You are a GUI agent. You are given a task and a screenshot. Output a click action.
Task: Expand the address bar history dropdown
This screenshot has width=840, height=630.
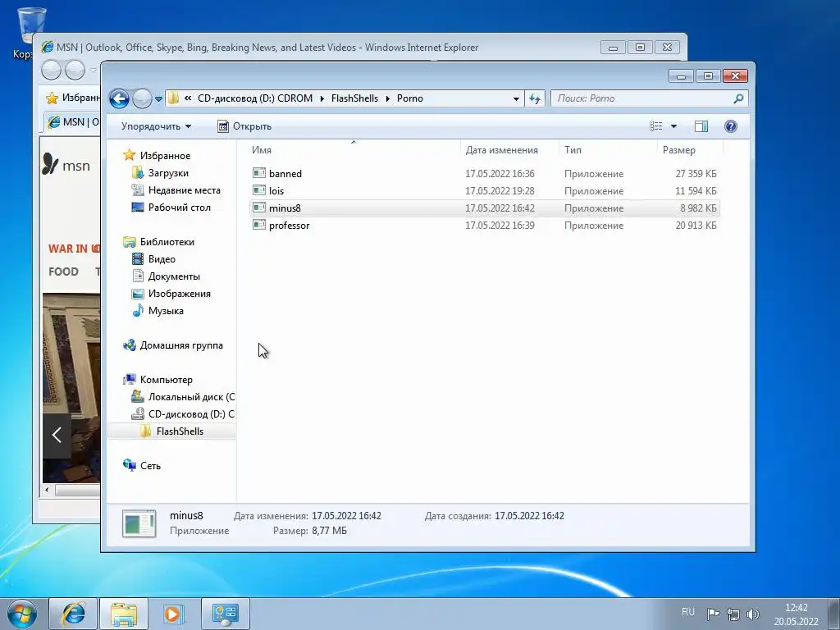[516, 98]
